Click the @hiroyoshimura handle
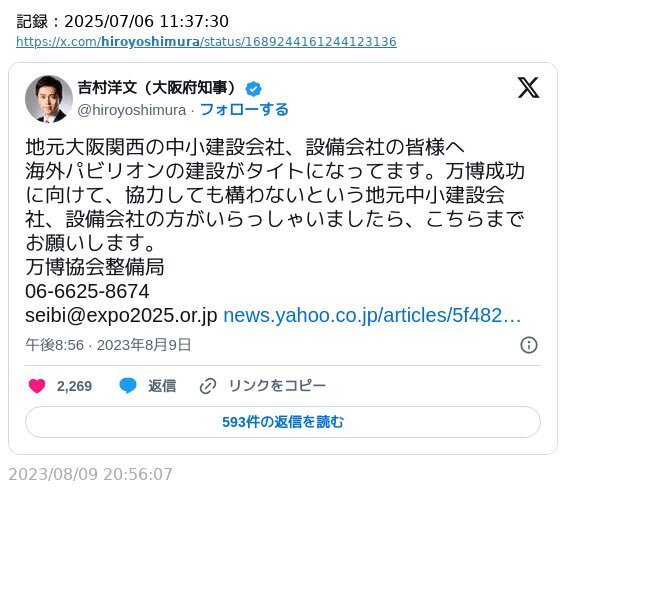Screen dimensions: 660x603 (x=131, y=110)
